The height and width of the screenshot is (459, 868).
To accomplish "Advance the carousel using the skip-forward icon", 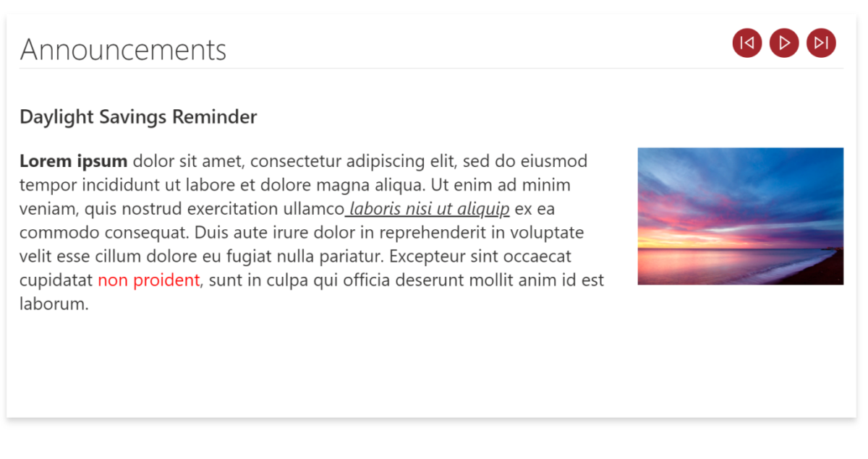I will click(821, 43).
